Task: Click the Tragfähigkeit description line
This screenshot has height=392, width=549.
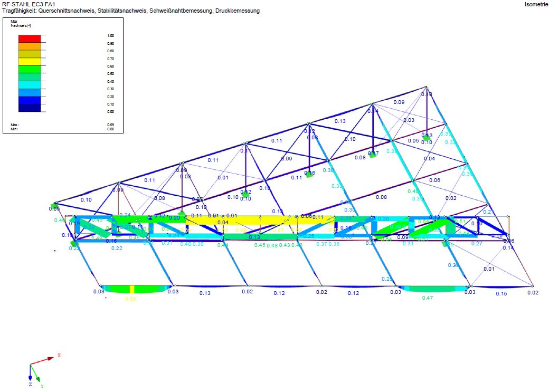Action: (x=131, y=11)
